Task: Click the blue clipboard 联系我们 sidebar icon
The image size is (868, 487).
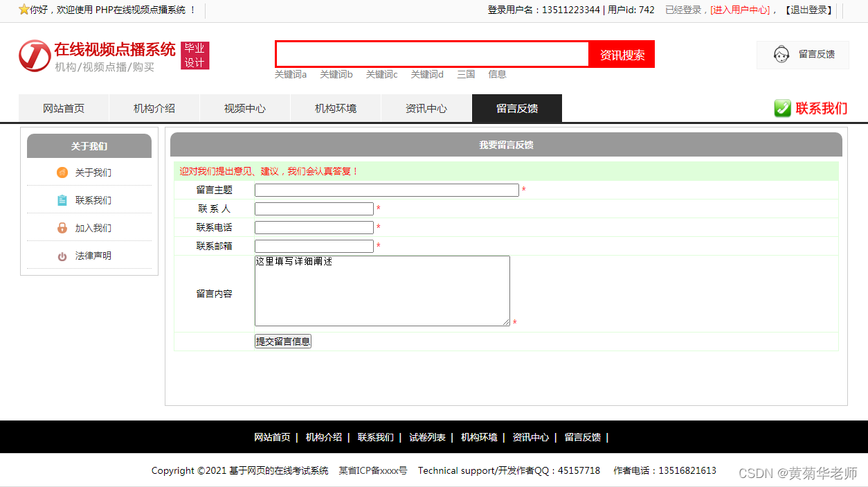Action: [62, 200]
